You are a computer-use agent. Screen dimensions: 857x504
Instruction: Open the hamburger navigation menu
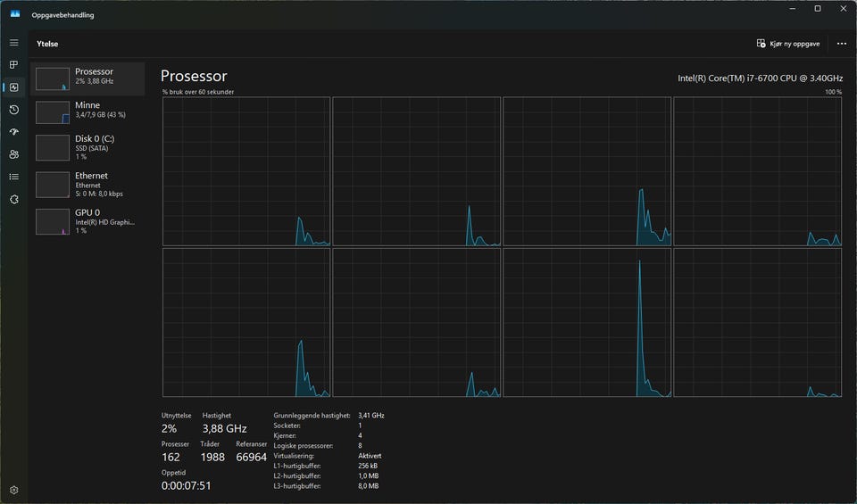[13, 43]
